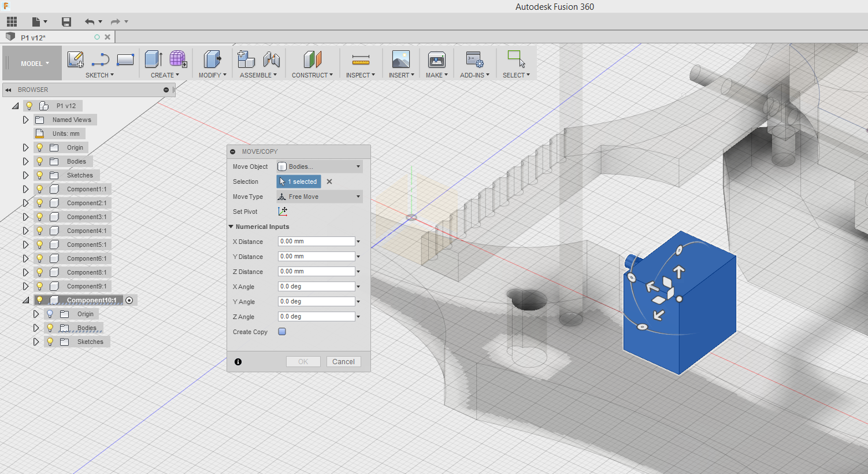Toggle visibility of Component5:1
Image resolution: width=868 pixels, height=474 pixels.
[40, 245]
